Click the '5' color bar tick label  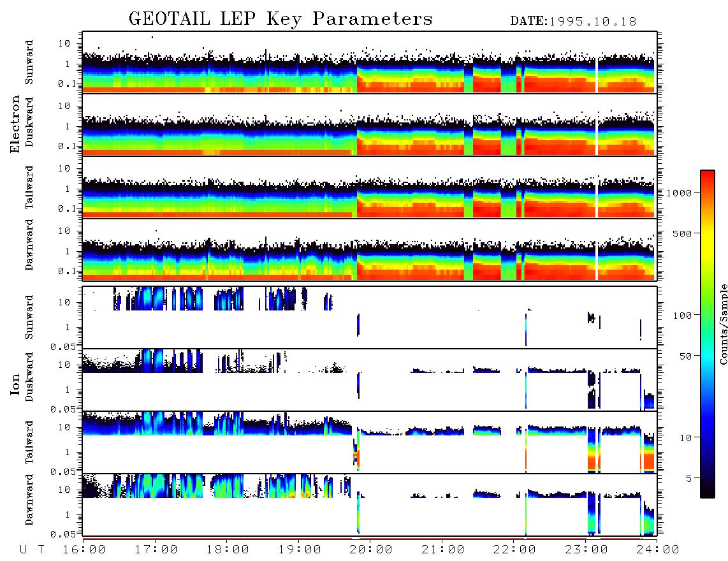coord(689,478)
